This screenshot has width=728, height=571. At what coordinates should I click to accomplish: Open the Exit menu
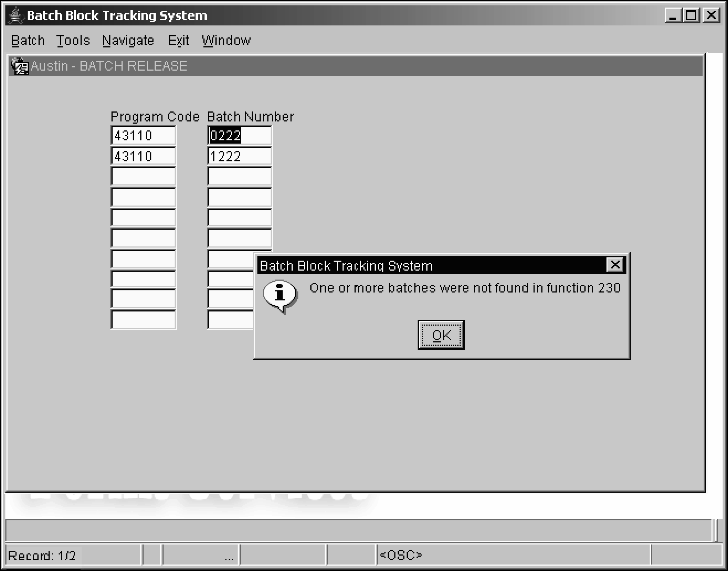pyautogui.click(x=178, y=41)
